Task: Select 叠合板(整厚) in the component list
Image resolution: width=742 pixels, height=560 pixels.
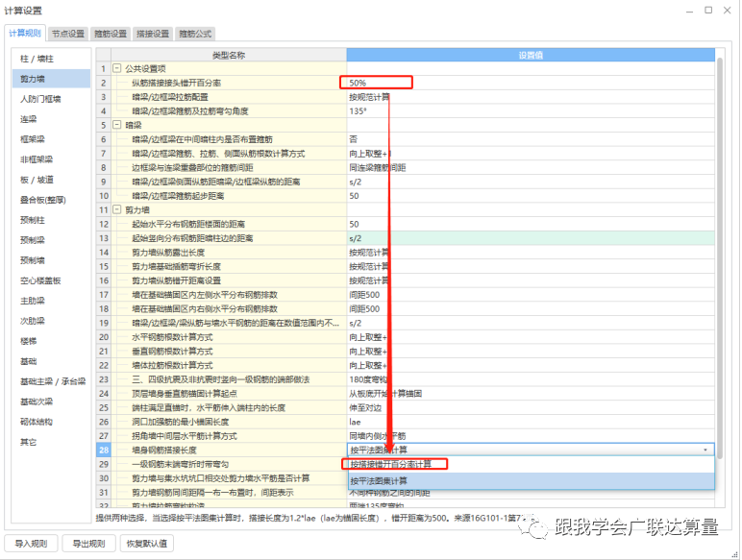Action: coord(51,200)
